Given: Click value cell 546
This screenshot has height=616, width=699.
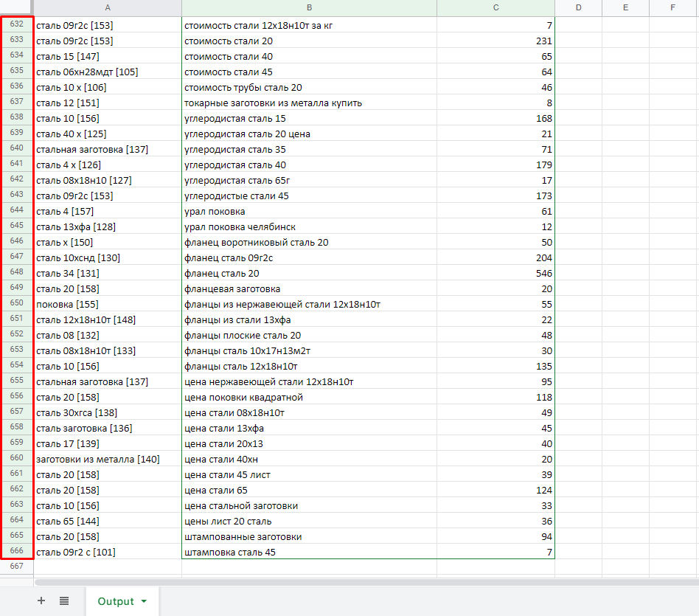Looking at the screenshot, I should coord(495,274).
